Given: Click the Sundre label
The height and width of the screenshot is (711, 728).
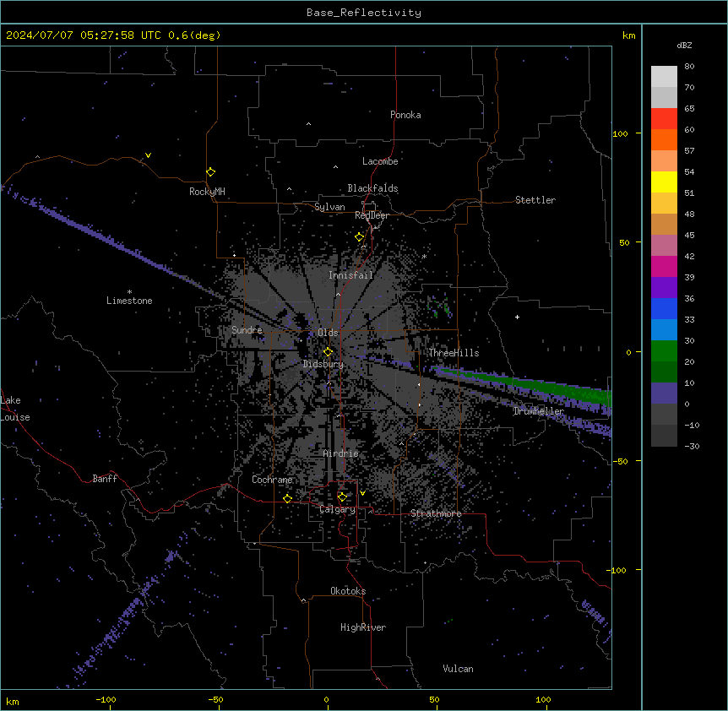Looking at the screenshot, I should click(x=247, y=330).
